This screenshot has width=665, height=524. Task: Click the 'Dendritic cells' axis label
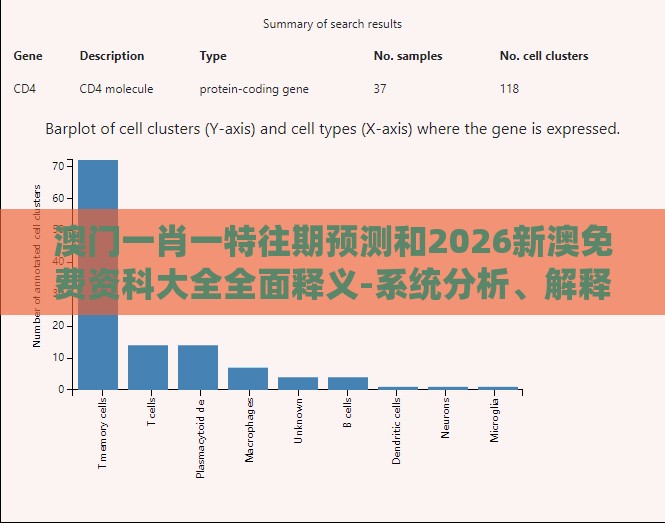point(396,431)
